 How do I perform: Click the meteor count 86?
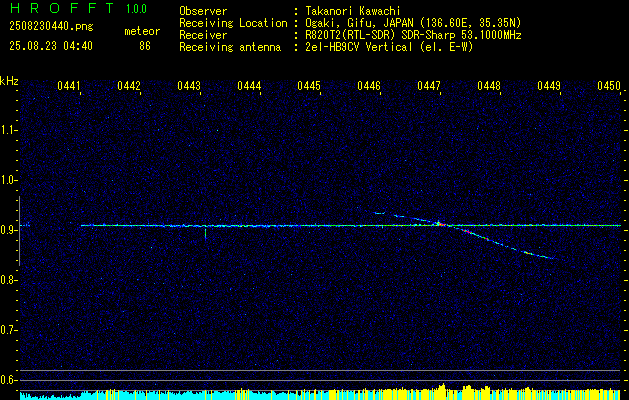click(x=145, y=46)
